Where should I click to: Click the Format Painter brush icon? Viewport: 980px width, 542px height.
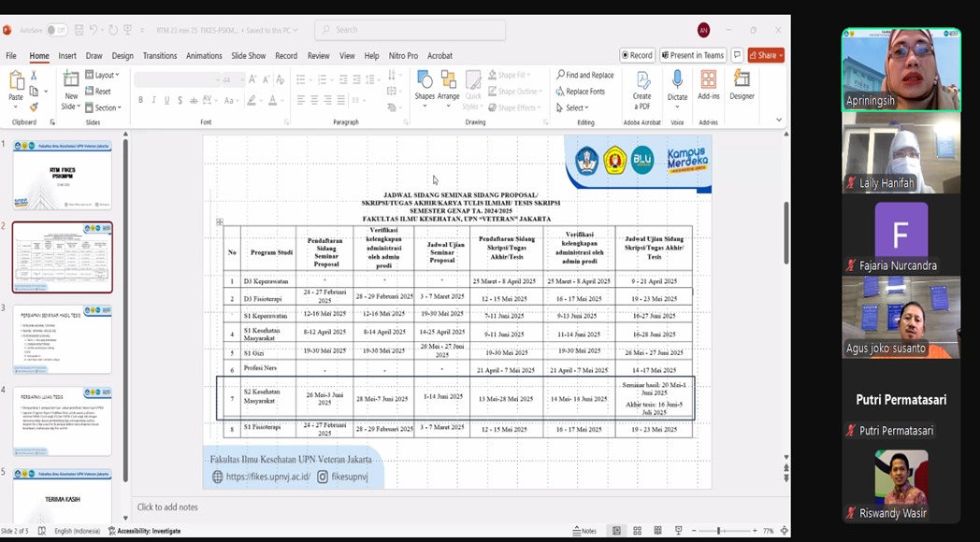[x=34, y=107]
